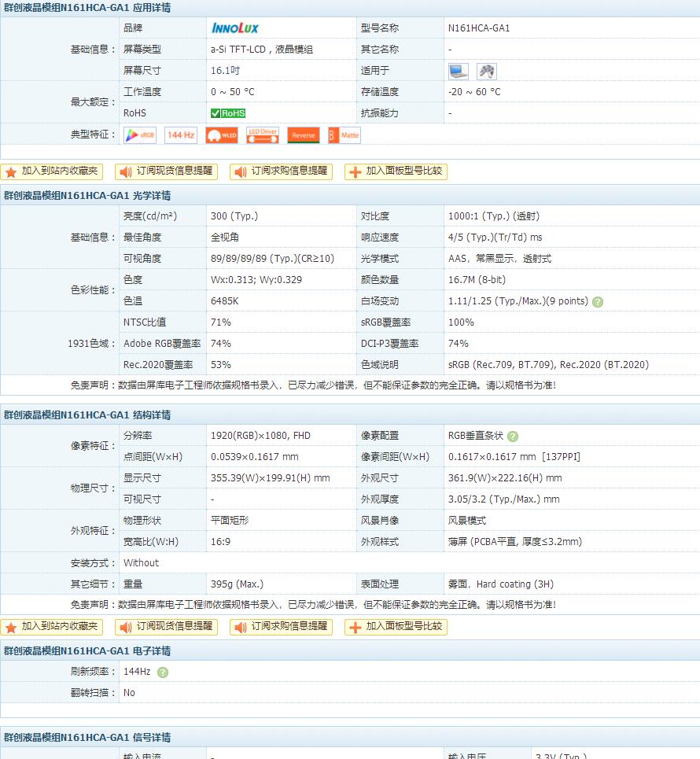Screen dimensions: 700x759
Task: Click the sRGB feature icon
Action: click(140, 135)
